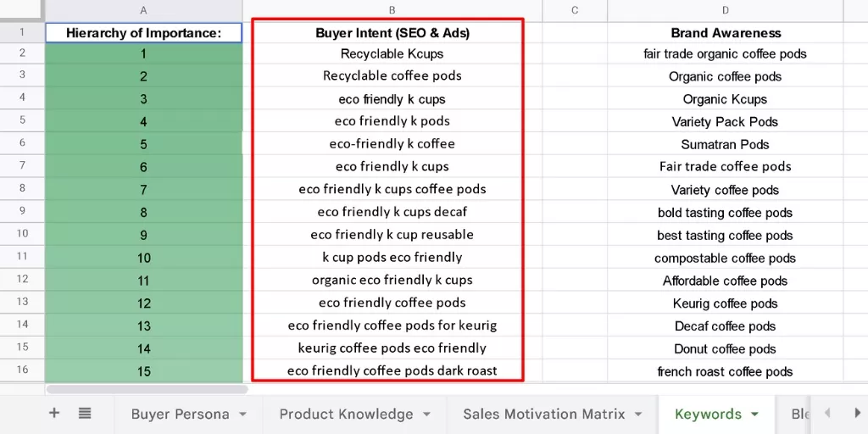Select k cup pods eco friendly cell
Image resolution: width=868 pixels, height=434 pixels.
coord(392,258)
